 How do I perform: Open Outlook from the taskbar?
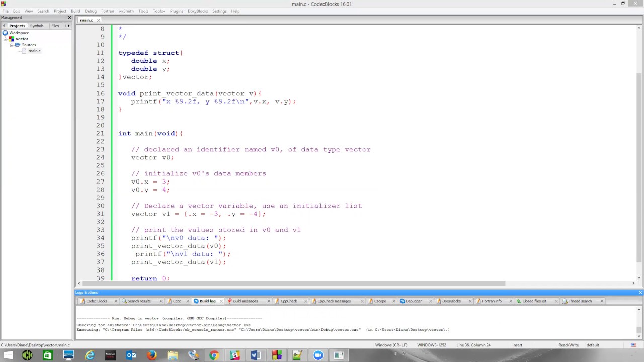coord(131,355)
